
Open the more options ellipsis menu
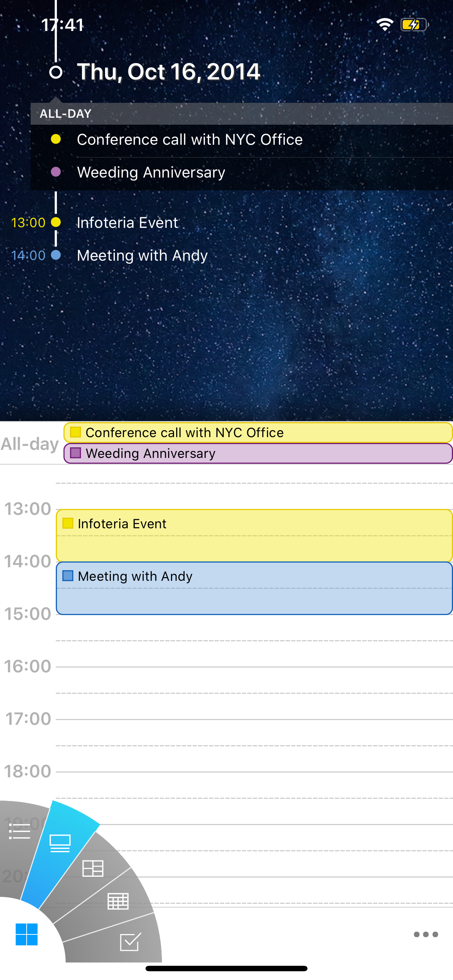[426, 935]
